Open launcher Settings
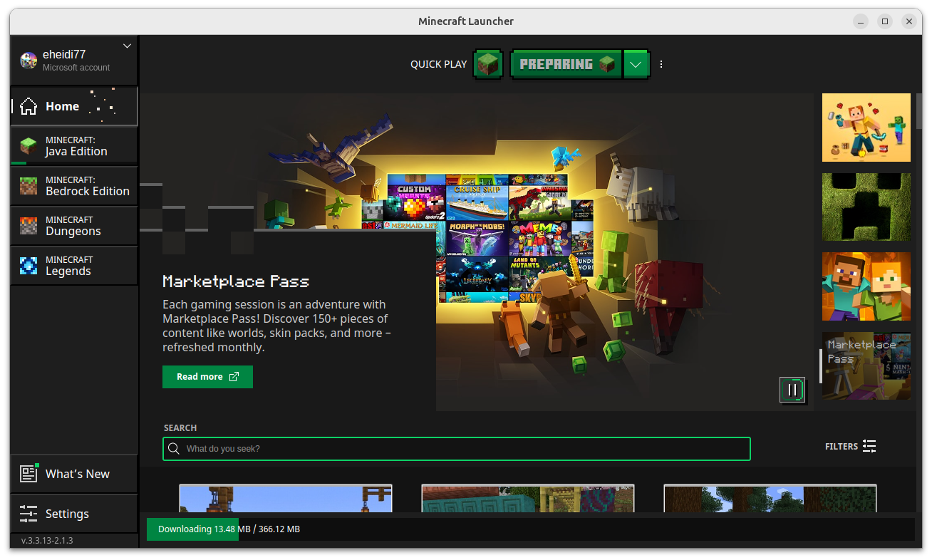This screenshot has height=560, width=932. click(x=74, y=514)
